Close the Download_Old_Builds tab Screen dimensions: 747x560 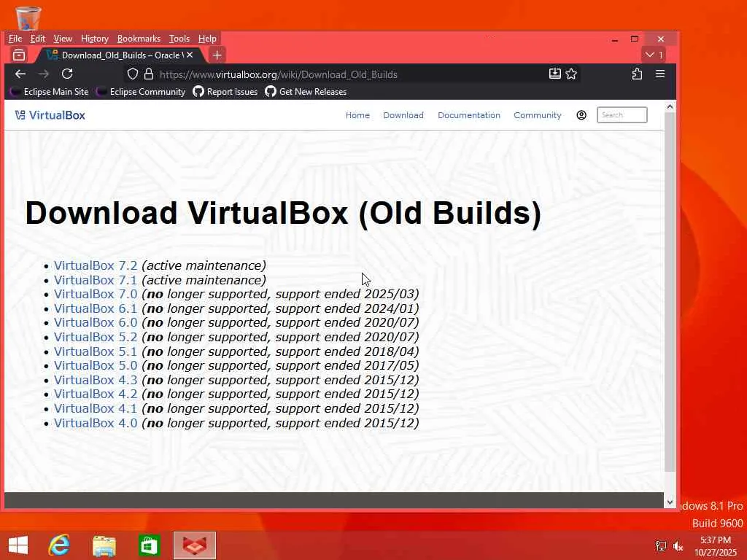coord(190,55)
